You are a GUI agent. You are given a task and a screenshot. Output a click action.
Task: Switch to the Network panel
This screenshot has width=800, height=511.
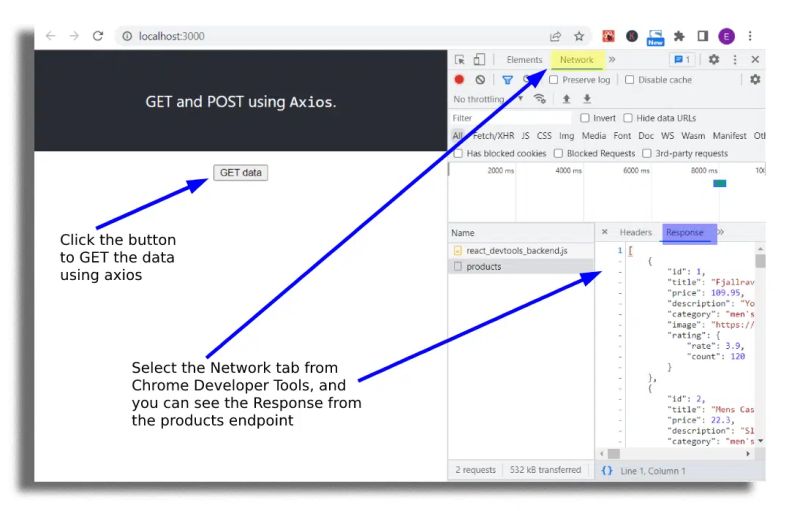(x=577, y=60)
